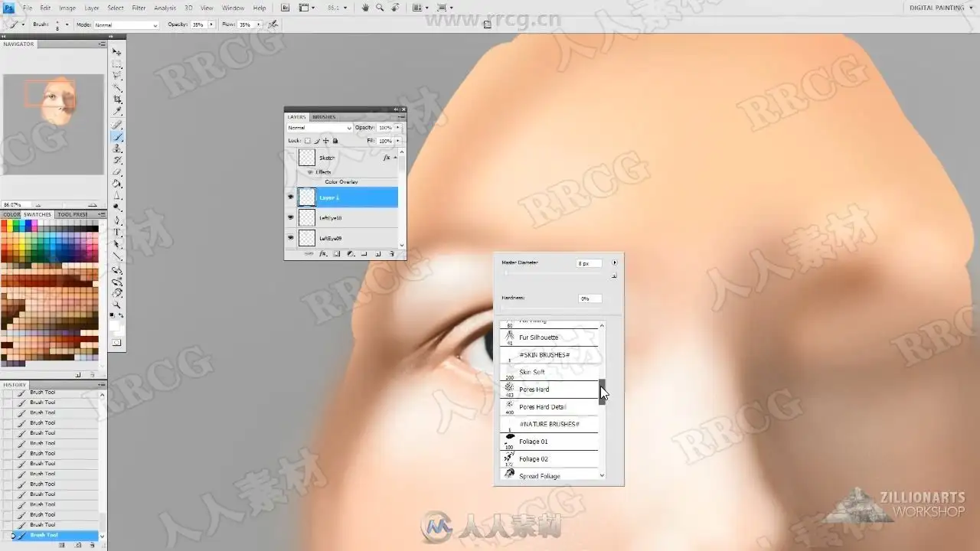Toggle Effects visibility on Sketch layer

point(311,172)
